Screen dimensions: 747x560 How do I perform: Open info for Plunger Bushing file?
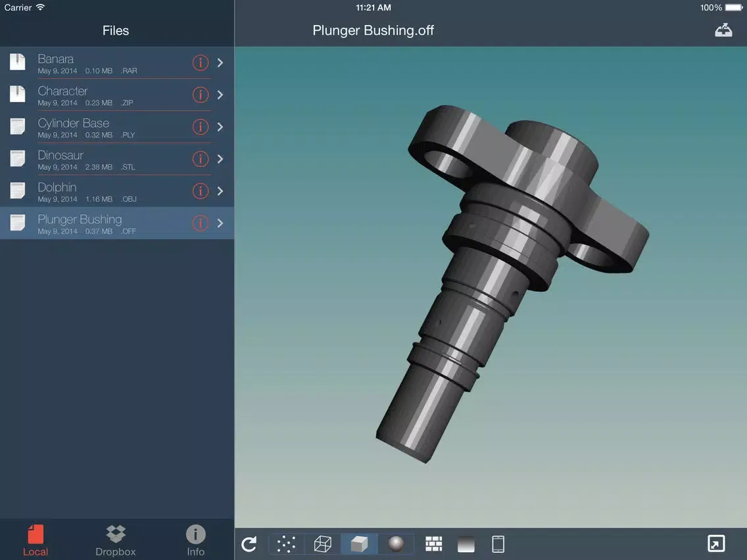pyautogui.click(x=201, y=223)
